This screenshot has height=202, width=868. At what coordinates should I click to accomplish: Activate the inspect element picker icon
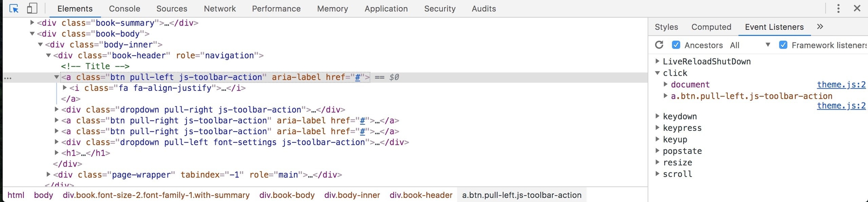pyautogui.click(x=14, y=8)
